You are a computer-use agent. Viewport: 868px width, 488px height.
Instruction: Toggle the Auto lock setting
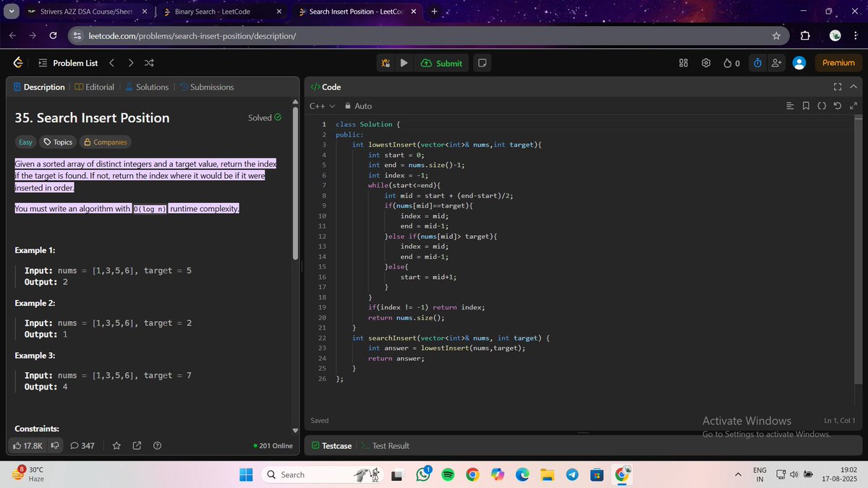[359, 106]
